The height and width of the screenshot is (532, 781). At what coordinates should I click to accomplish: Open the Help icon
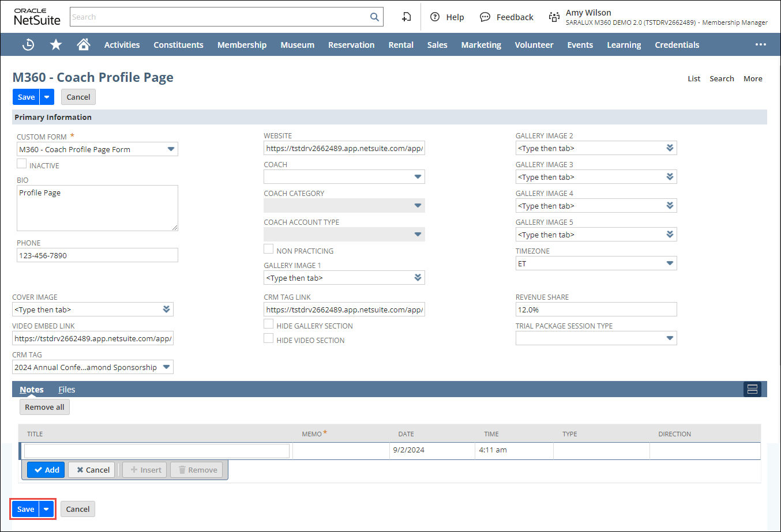[435, 17]
